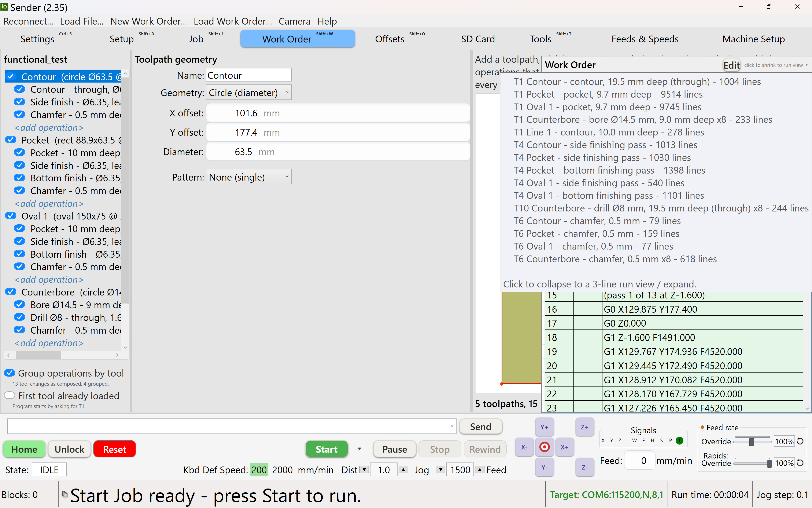812x508 pixels.
Task: Decrease the Dist step value
Action: point(364,470)
